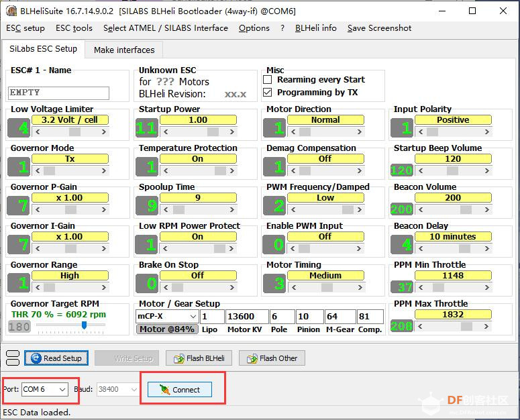Click right arrow of Motor Direction slider
This screenshot has width=520, height=420.
click(359, 132)
